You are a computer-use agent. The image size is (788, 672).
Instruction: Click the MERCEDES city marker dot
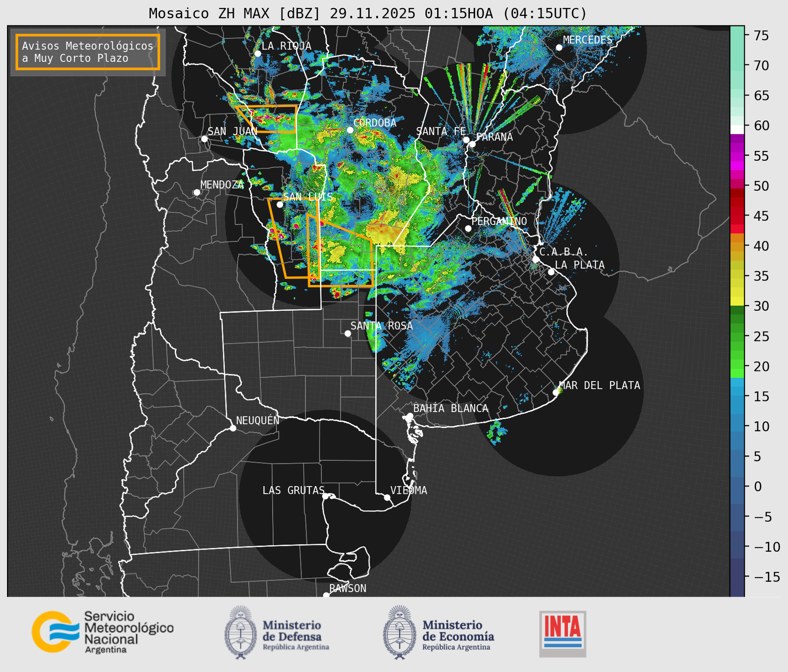[559, 48]
